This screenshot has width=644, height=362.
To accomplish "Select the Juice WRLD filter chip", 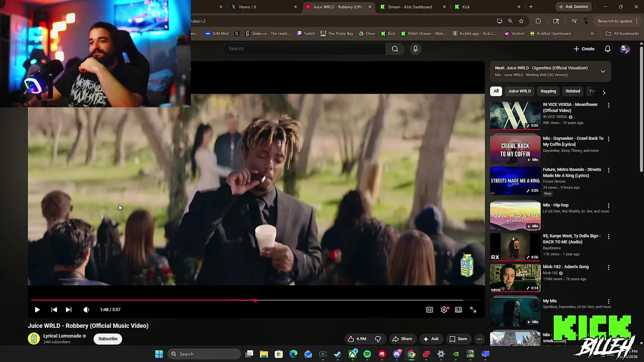I will coord(519,91).
